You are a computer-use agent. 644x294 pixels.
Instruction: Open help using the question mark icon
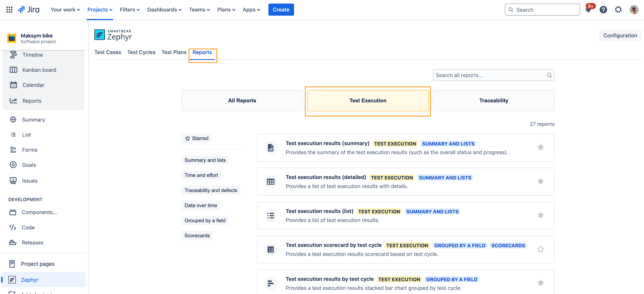pyautogui.click(x=604, y=10)
